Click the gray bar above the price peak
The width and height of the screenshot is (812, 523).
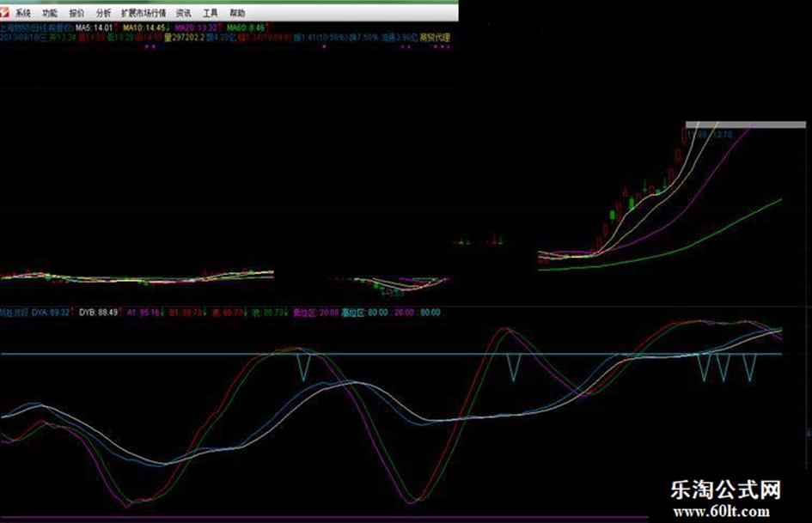746,125
